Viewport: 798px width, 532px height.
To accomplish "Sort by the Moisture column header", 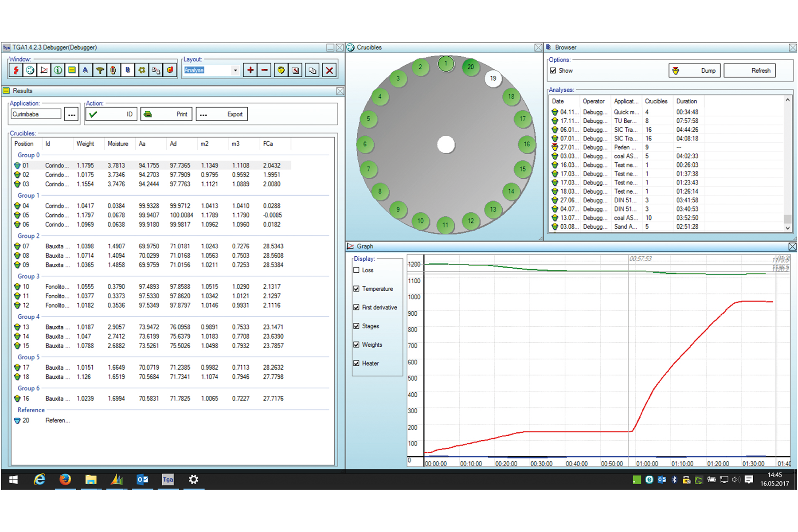I will pyautogui.click(x=118, y=144).
